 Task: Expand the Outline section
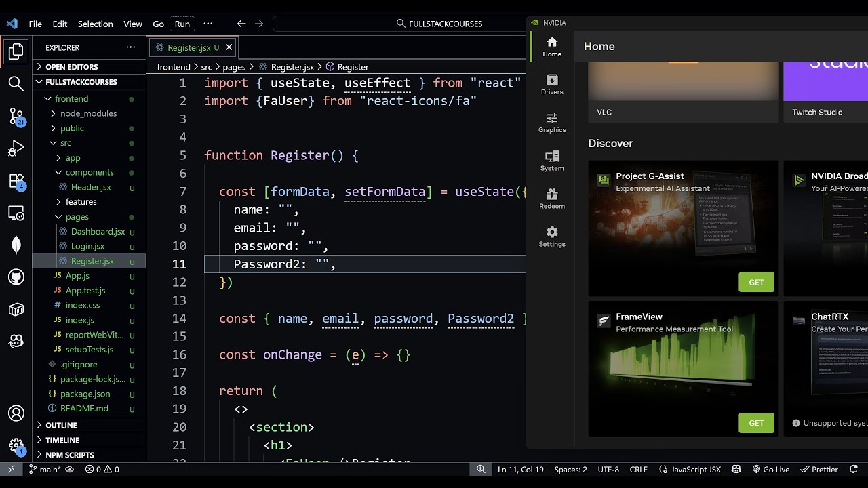[x=89, y=425]
